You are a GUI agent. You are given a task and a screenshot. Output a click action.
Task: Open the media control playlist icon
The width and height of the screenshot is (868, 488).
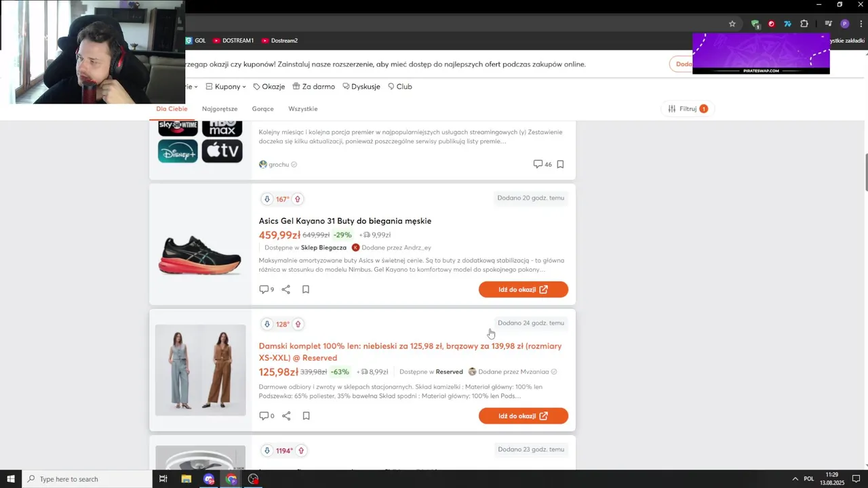(828, 24)
